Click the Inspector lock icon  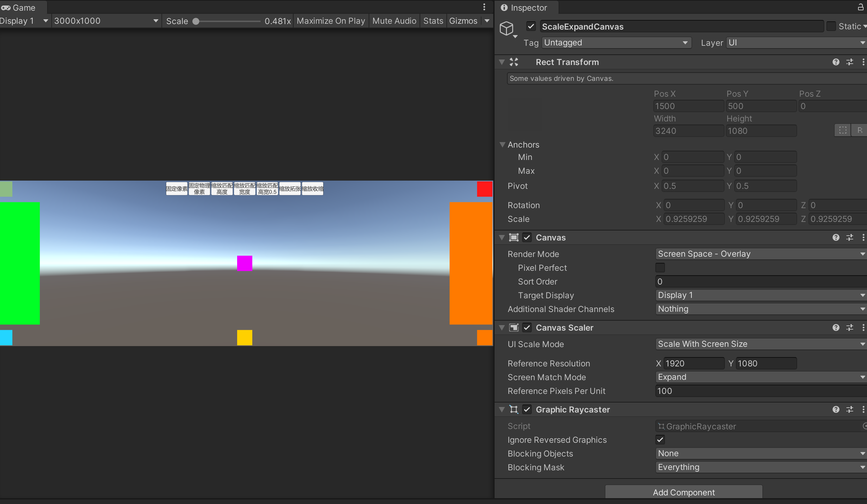(x=860, y=7)
